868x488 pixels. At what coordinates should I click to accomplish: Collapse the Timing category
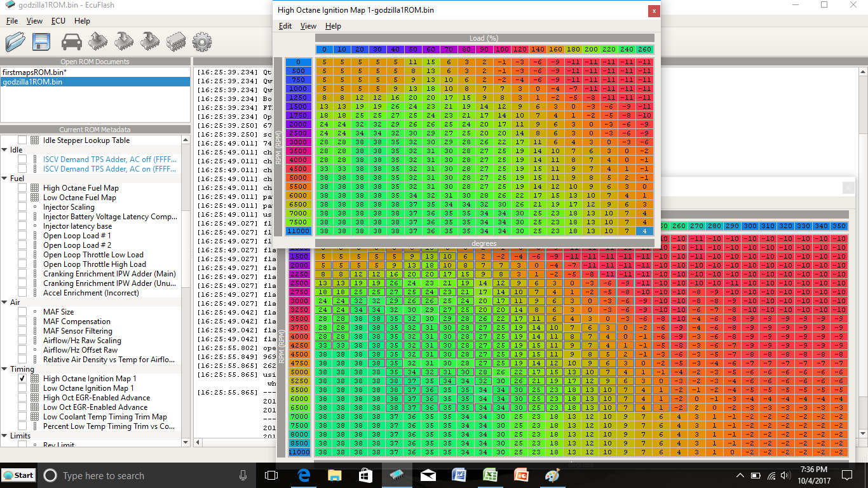pos(5,369)
